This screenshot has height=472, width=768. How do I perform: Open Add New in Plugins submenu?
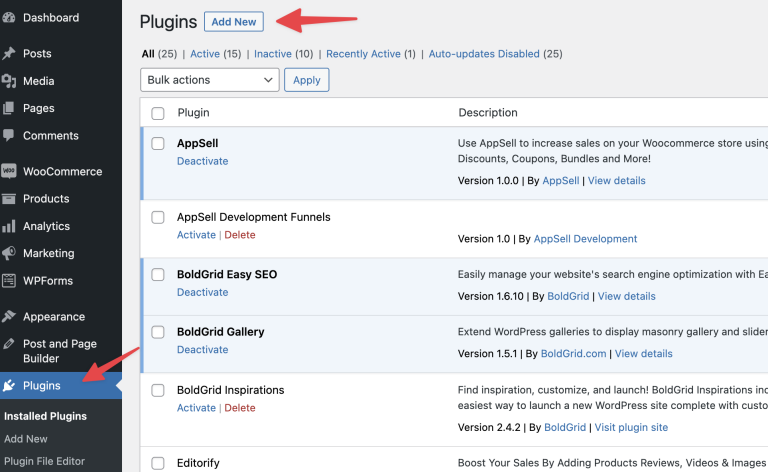(26, 439)
